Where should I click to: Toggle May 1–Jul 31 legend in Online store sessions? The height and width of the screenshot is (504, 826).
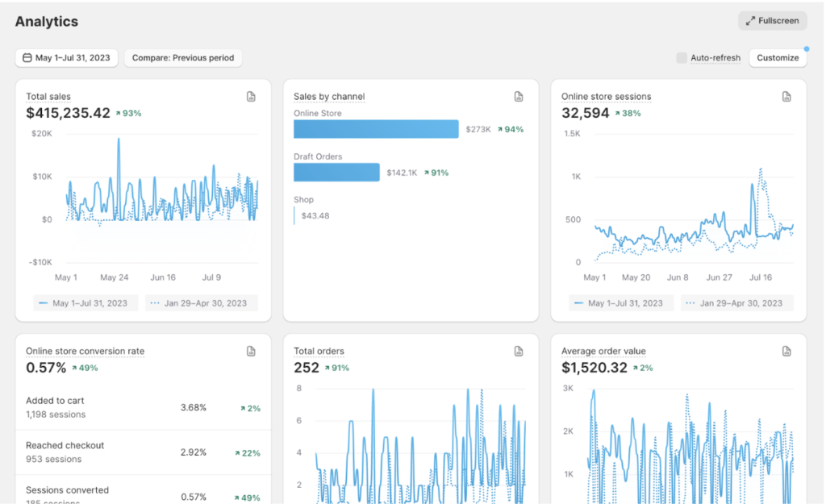tap(621, 303)
